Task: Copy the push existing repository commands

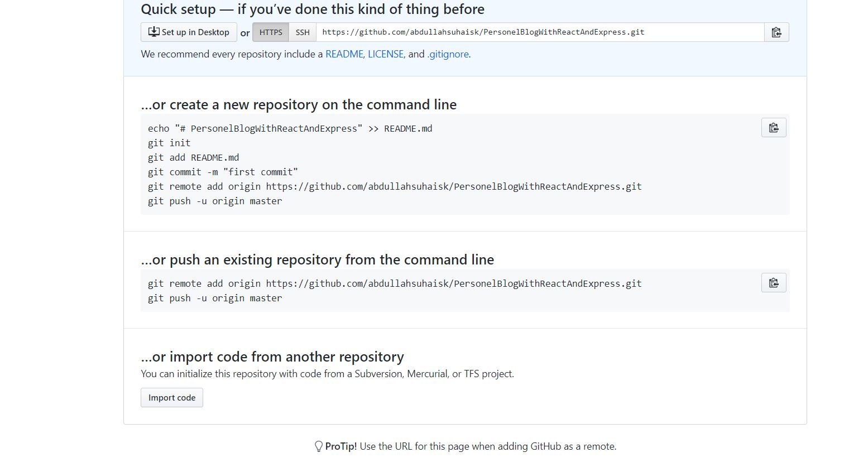Action: pyautogui.click(x=774, y=283)
